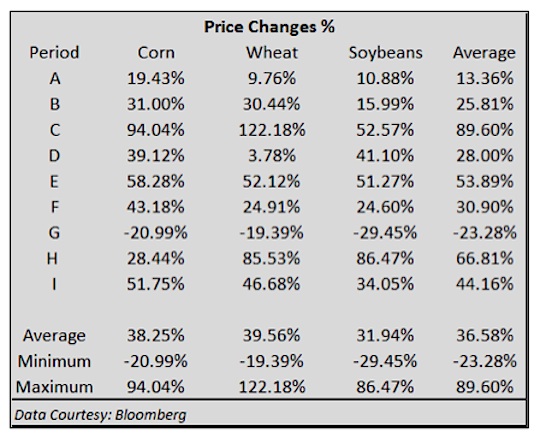Click the Maximum row label
The height and width of the screenshot is (438, 540).
(54, 387)
